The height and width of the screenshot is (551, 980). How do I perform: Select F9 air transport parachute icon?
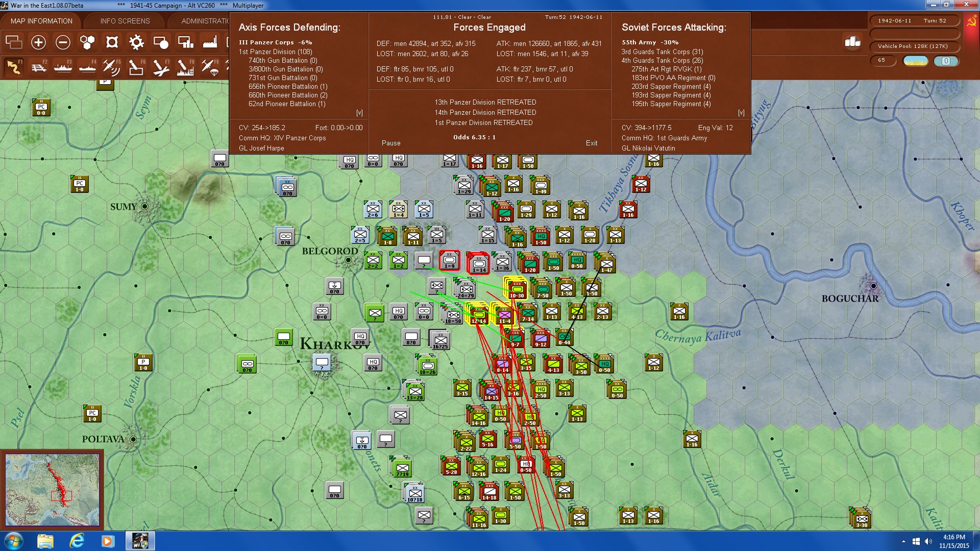point(210,67)
